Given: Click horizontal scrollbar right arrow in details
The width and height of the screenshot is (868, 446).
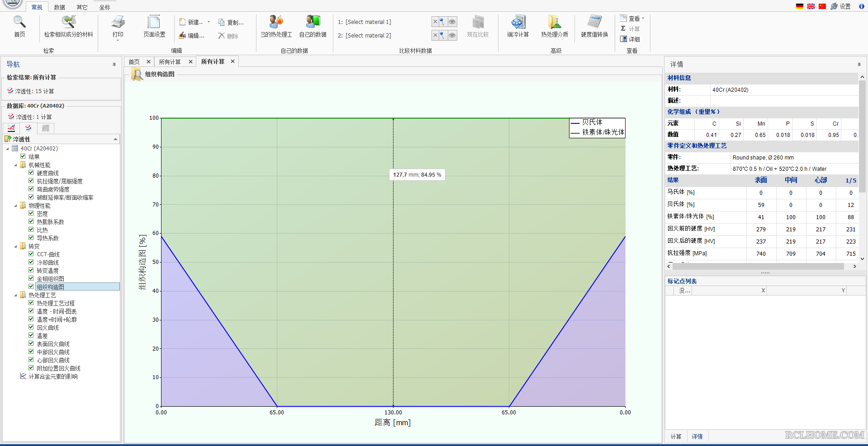Looking at the screenshot, I should coord(854,267).
